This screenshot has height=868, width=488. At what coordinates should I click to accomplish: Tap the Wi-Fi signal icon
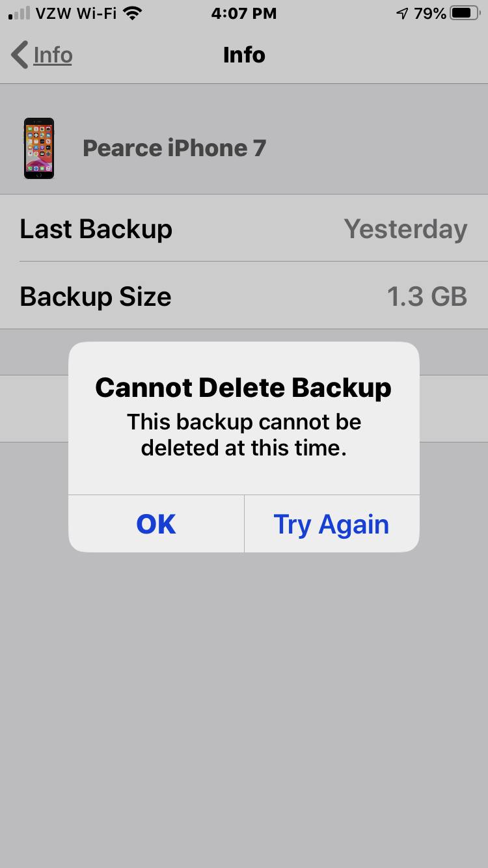tap(133, 14)
